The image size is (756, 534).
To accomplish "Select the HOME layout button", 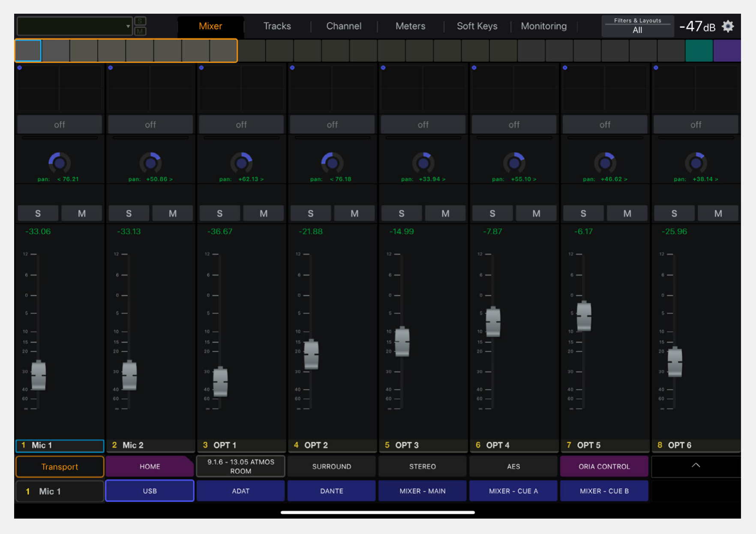I will coord(150,466).
